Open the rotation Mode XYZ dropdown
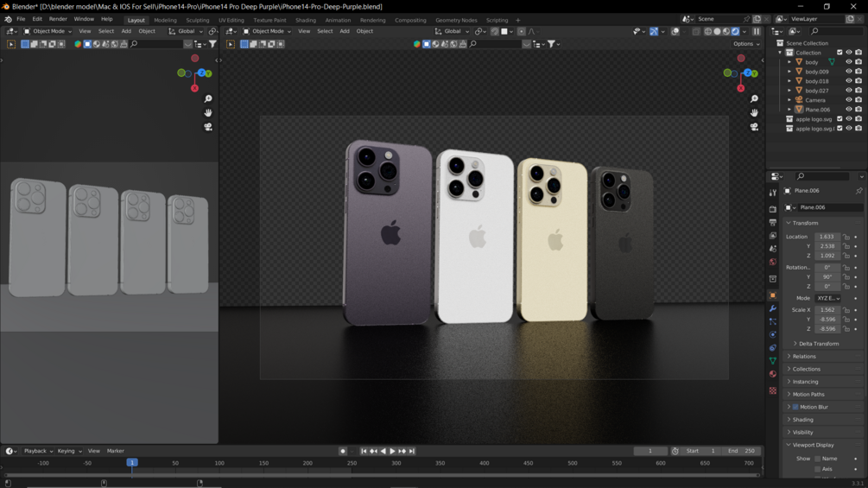Viewport: 868px width, 488px height. tap(828, 298)
